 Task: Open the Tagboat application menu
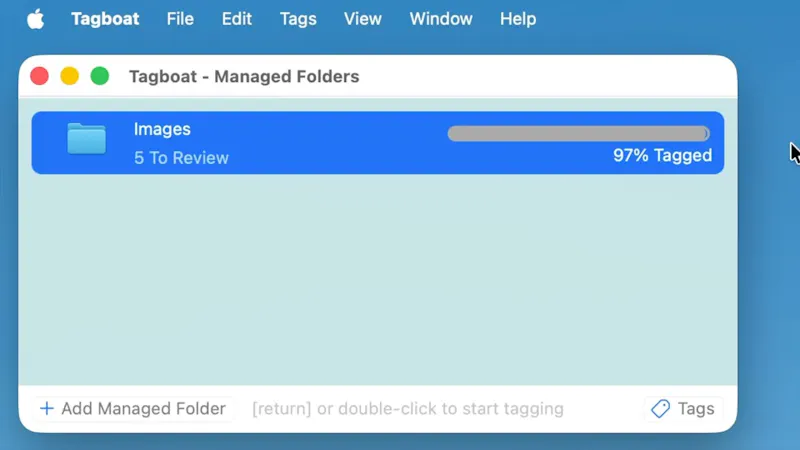click(x=105, y=19)
